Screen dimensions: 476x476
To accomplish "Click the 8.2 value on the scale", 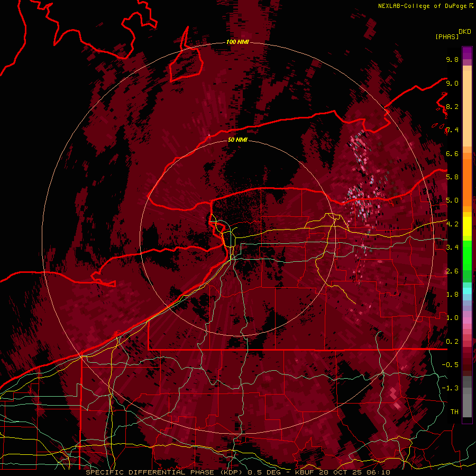I will (x=452, y=106).
